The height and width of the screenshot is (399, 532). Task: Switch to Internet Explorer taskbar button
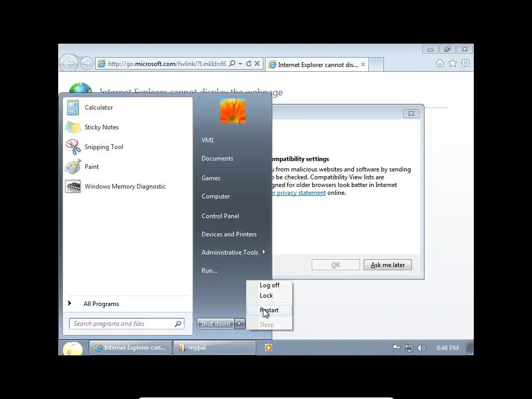pos(130,348)
